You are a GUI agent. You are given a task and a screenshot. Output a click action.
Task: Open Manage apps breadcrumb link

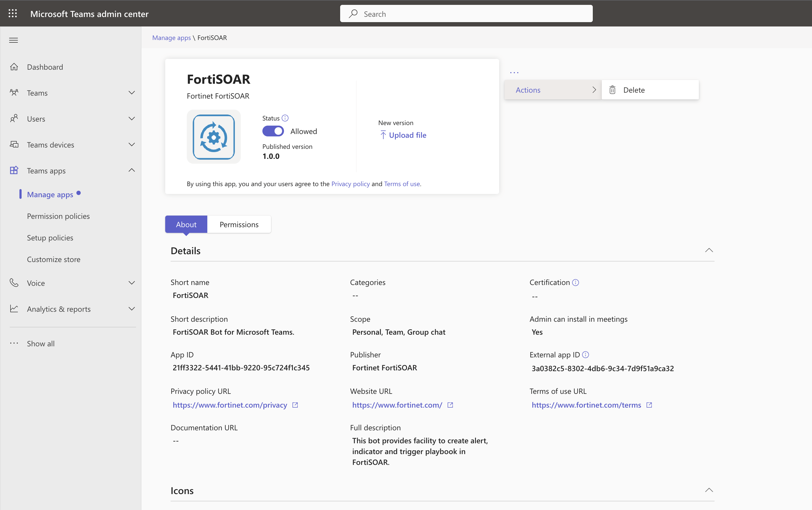pyautogui.click(x=171, y=38)
